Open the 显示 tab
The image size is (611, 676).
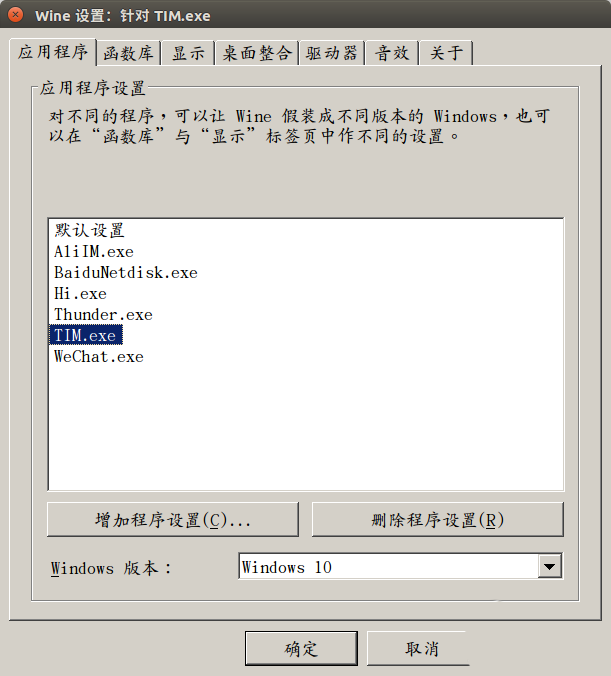188,53
